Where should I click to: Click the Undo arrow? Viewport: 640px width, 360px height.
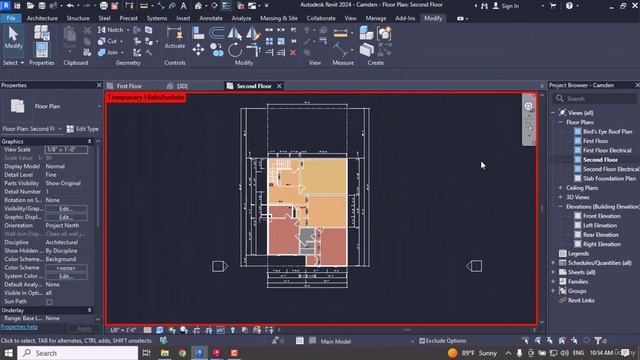point(70,6)
